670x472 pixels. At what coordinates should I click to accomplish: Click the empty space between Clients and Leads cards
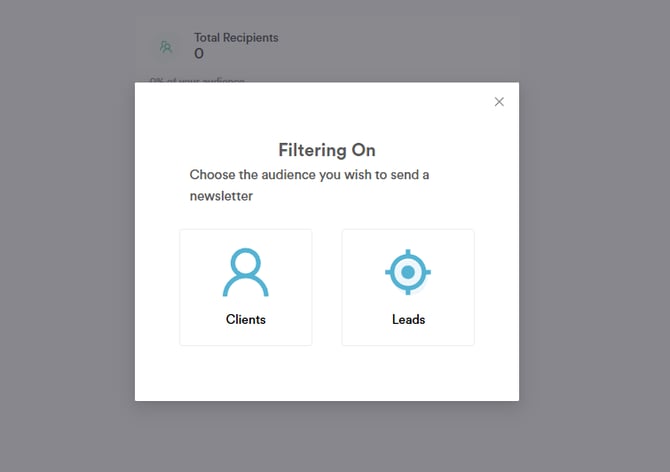coord(327,288)
